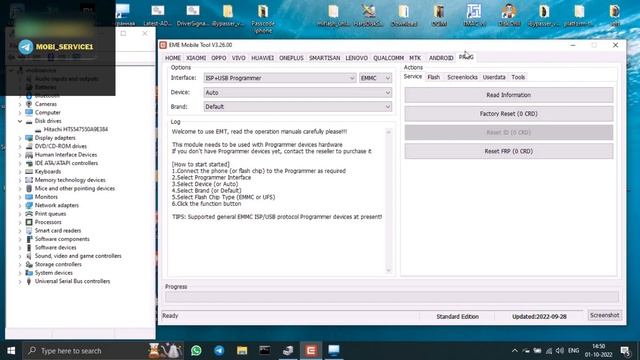Click Reset FRP (0 CRD) button
Screen dimensions: 640x360
point(509,151)
